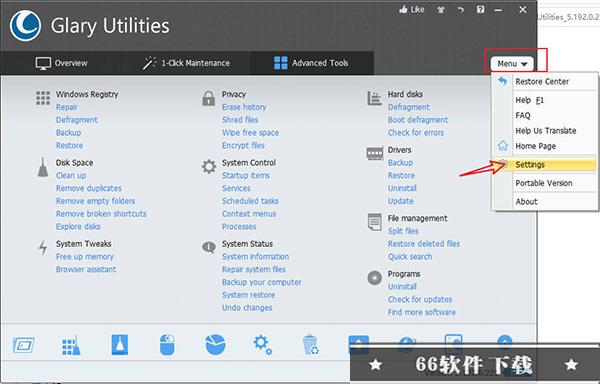Viewport: 600px width, 384px height.
Task: Click Remove duplicates link
Action: 88,188
